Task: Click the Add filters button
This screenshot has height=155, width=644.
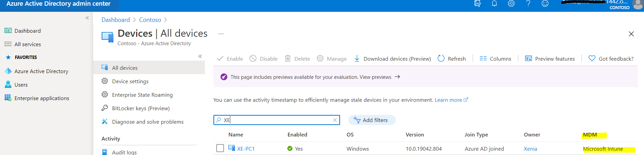Action: 371,120
